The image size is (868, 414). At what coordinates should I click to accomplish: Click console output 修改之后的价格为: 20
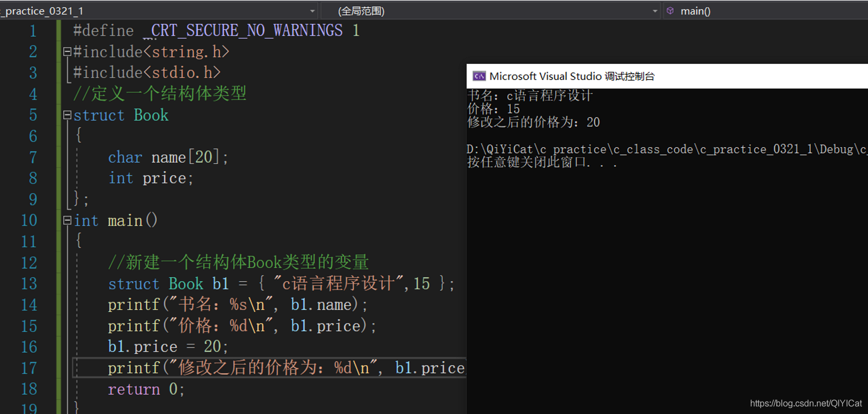[x=533, y=122]
